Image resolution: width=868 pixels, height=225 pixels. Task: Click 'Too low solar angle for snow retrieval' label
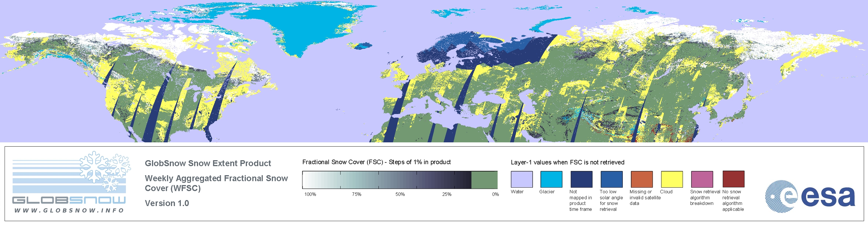tap(611, 200)
